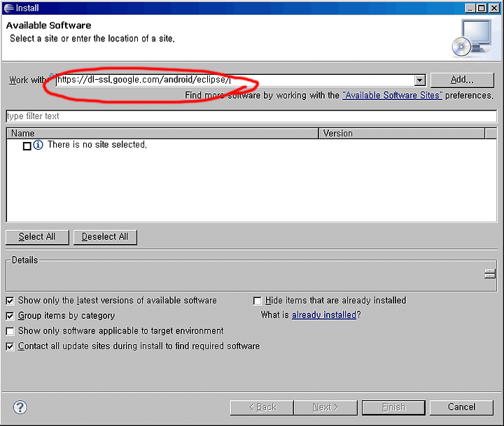
Task: Click the Select All button
Action: coord(37,237)
